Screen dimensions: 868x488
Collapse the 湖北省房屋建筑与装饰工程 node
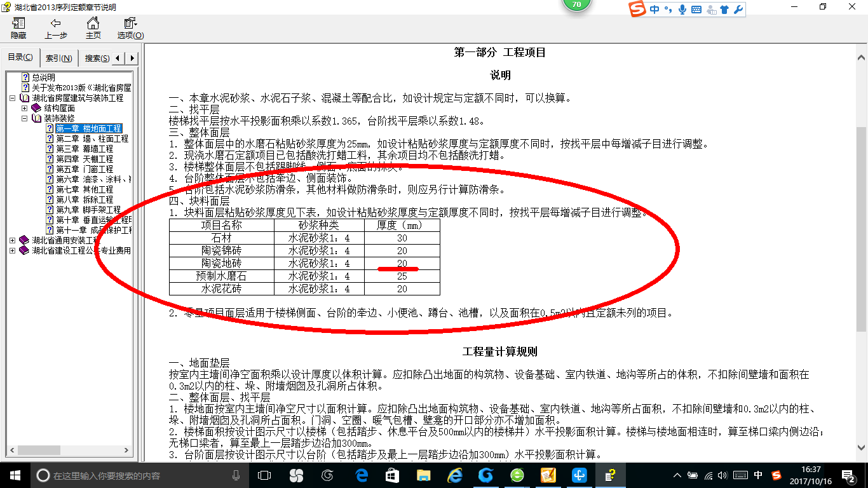13,98
